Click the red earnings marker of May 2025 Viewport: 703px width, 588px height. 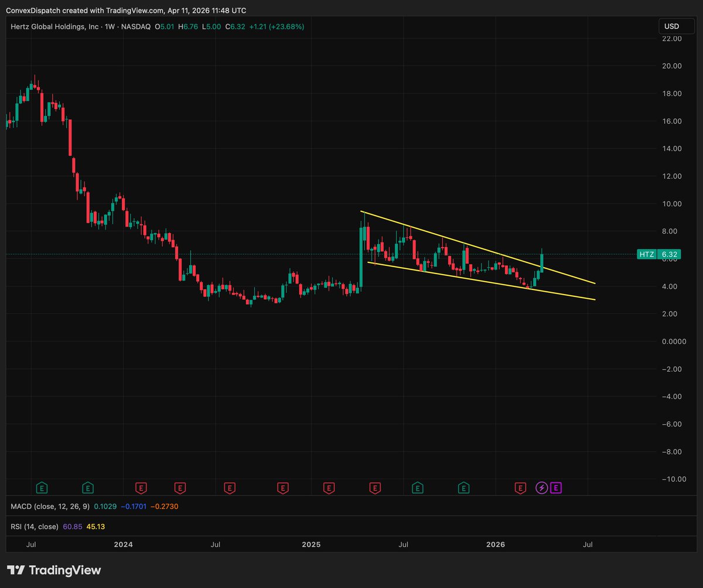coord(375,487)
